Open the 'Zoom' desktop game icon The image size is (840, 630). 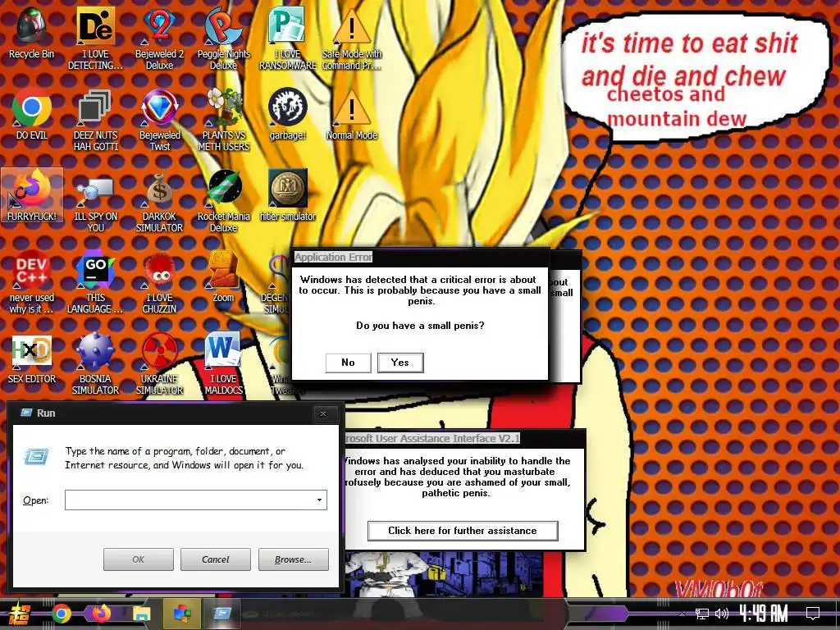[x=223, y=277]
